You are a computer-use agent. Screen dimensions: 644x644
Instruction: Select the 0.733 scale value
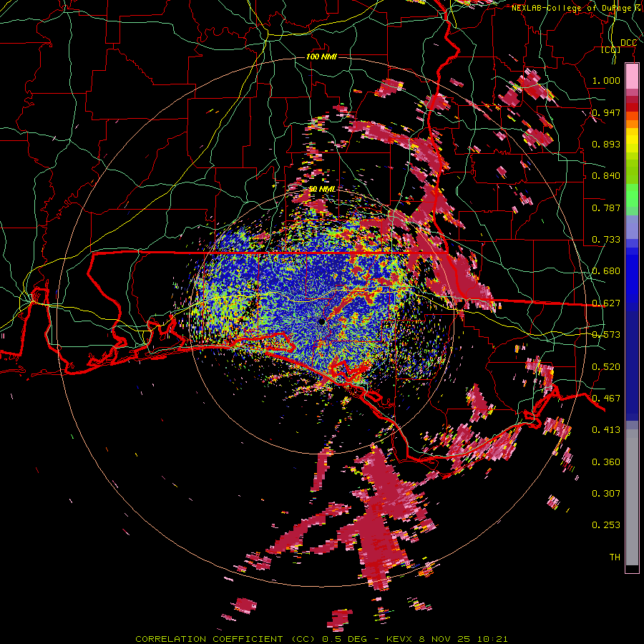click(x=606, y=240)
